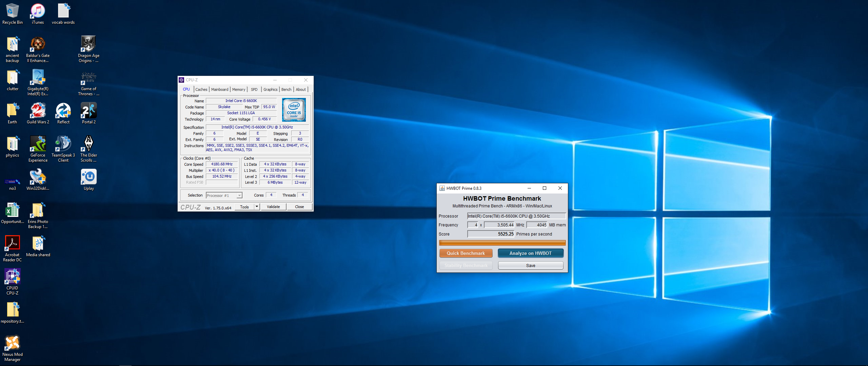This screenshot has width=868, height=366.
Task: Click the HWBOT Processor name field
Action: pyautogui.click(x=517, y=216)
